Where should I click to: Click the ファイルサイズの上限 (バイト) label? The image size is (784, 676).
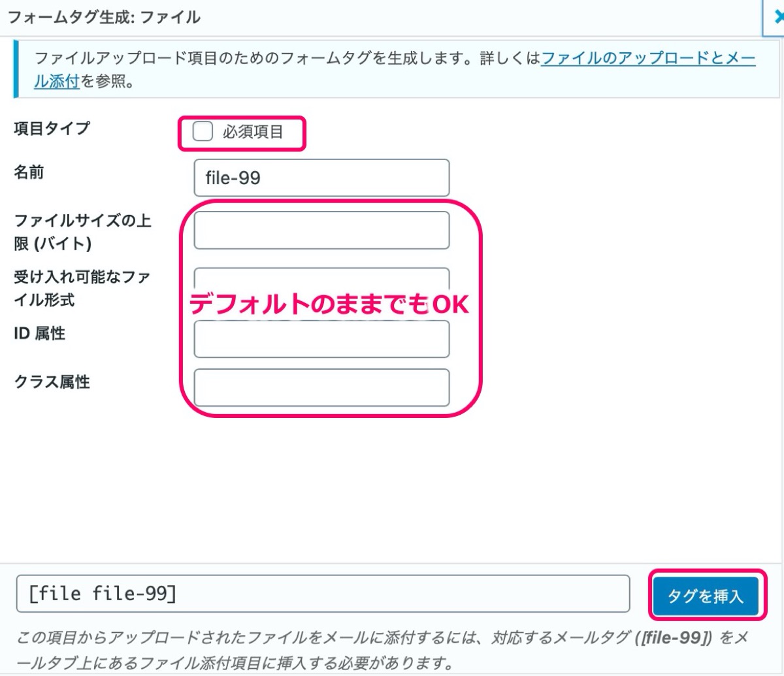(x=83, y=232)
